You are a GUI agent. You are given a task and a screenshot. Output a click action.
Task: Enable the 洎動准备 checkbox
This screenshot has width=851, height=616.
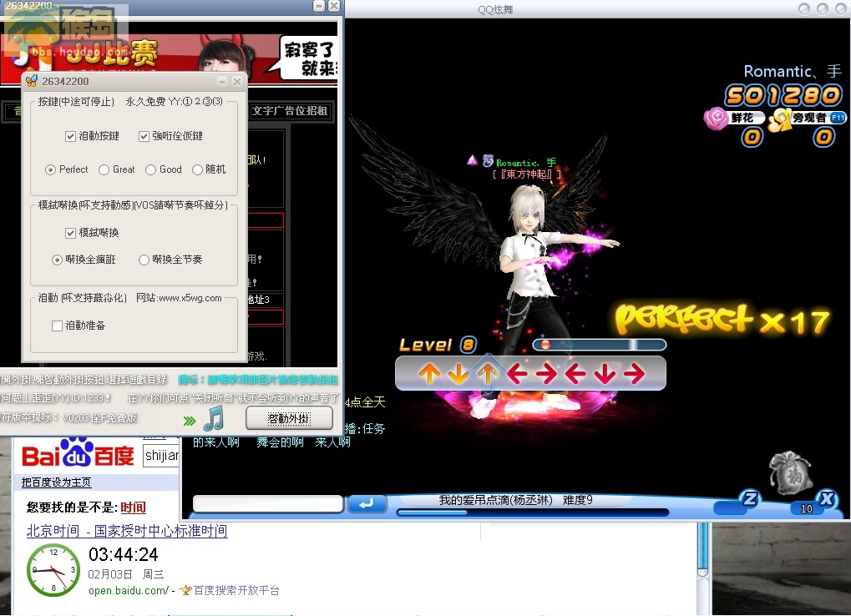[57, 326]
